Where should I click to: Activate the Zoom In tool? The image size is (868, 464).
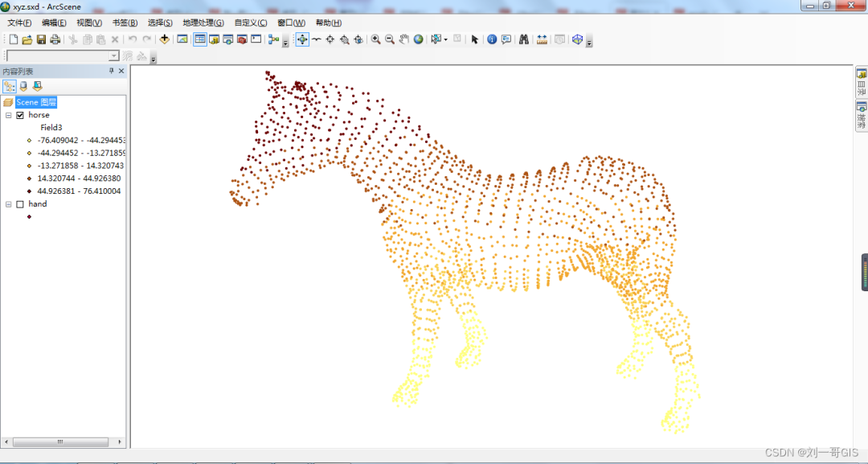click(376, 39)
